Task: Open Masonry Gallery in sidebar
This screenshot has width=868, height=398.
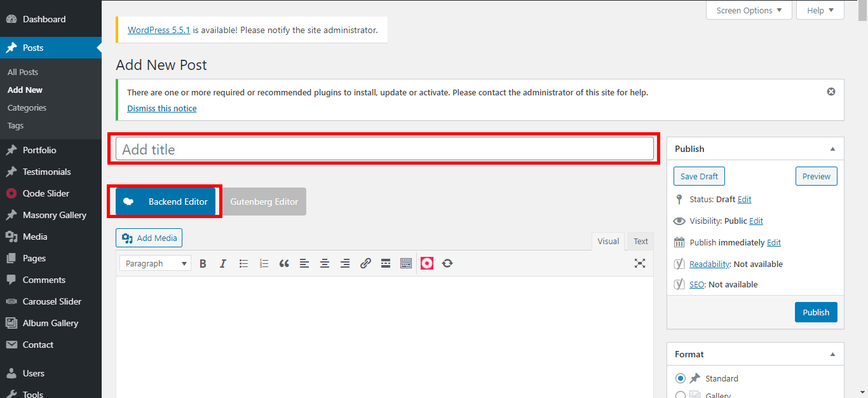Action: pyautogui.click(x=51, y=215)
